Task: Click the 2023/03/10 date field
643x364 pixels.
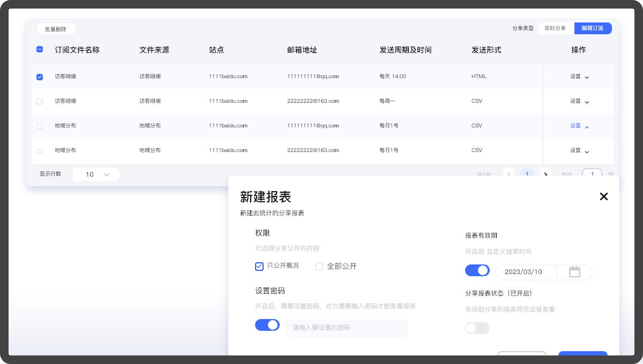Action: (x=525, y=272)
